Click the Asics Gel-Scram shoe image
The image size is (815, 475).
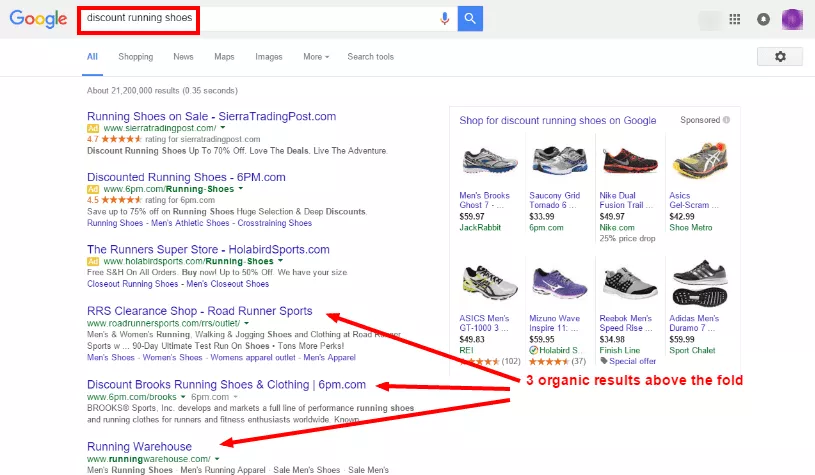[700, 160]
